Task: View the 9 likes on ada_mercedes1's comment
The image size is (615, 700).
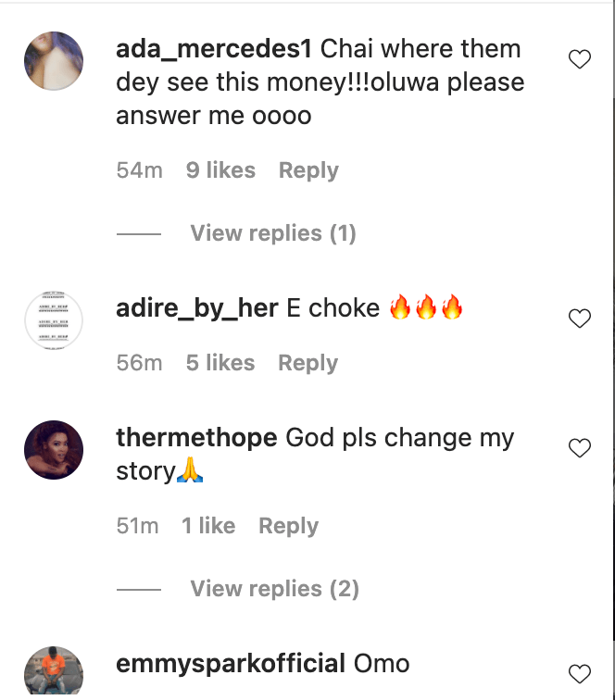Action: point(220,170)
